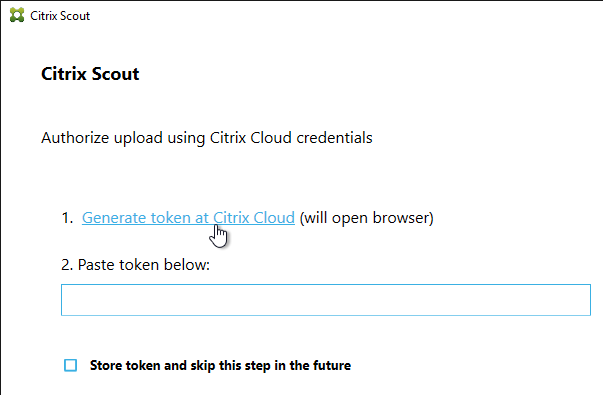
Task: Click step number 1 beside the link
Action: point(67,218)
